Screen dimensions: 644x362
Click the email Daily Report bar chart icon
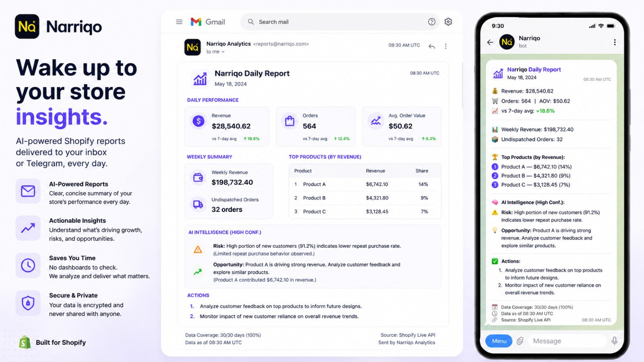coord(200,78)
